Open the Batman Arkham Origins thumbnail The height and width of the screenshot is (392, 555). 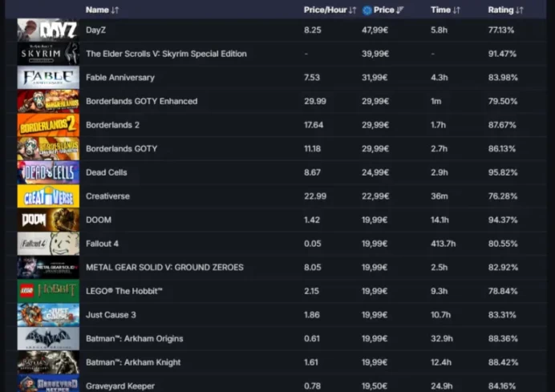pyautogui.click(x=48, y=338)
